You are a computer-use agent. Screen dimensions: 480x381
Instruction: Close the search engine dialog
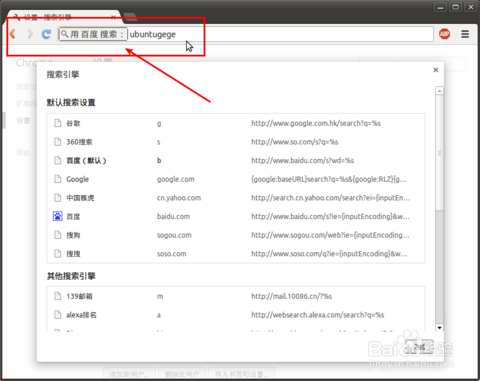436,70
